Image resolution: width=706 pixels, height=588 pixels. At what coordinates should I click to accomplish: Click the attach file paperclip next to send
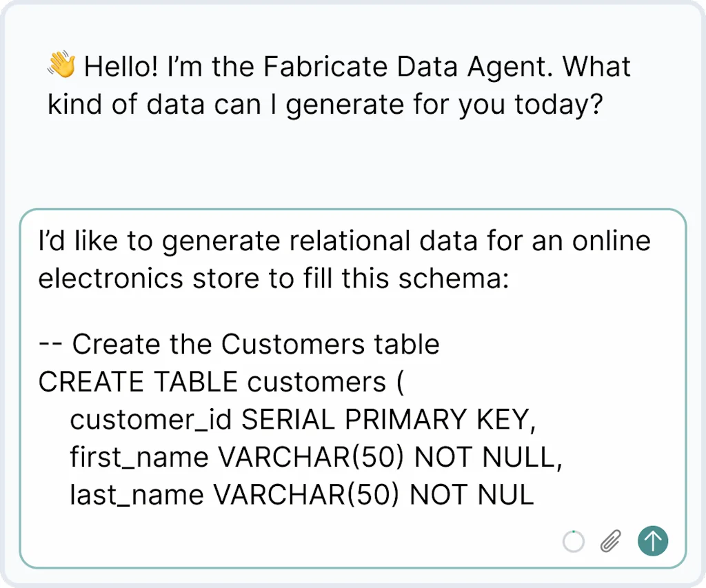609,542
